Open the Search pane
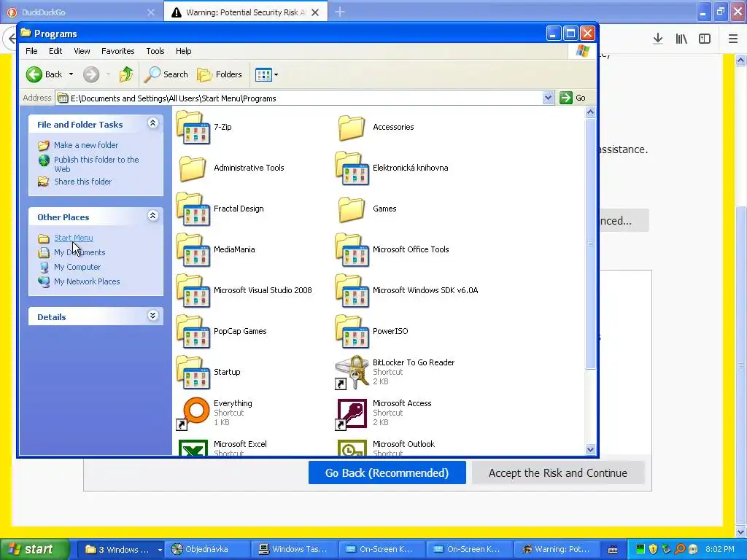The height and width of the screenshot is (560, 747). point(166,75)
